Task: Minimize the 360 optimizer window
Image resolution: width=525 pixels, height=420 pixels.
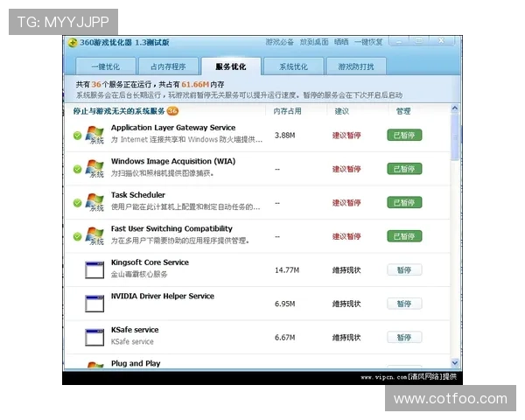Action: [x=399, y=41]
